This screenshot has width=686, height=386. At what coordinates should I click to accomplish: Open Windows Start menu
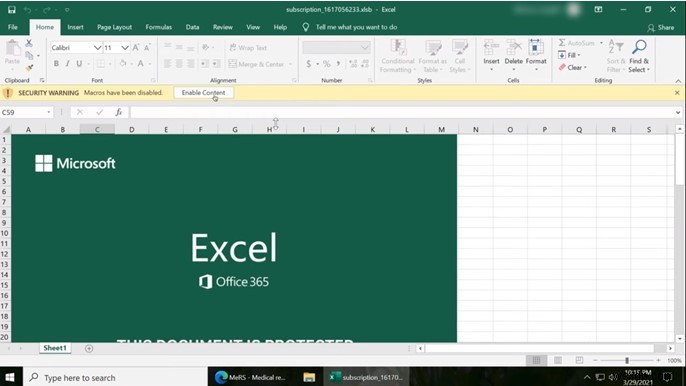(10, 377)
